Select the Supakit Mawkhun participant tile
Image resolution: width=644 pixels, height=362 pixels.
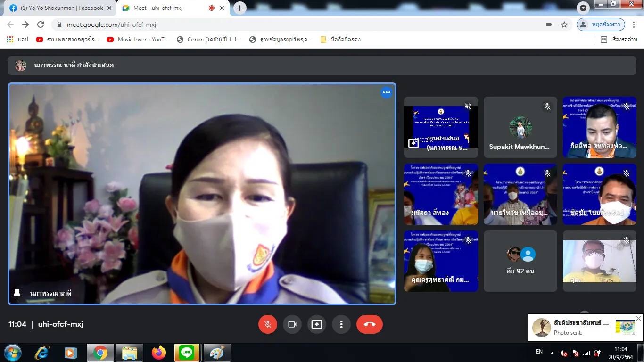click(520, 127)
